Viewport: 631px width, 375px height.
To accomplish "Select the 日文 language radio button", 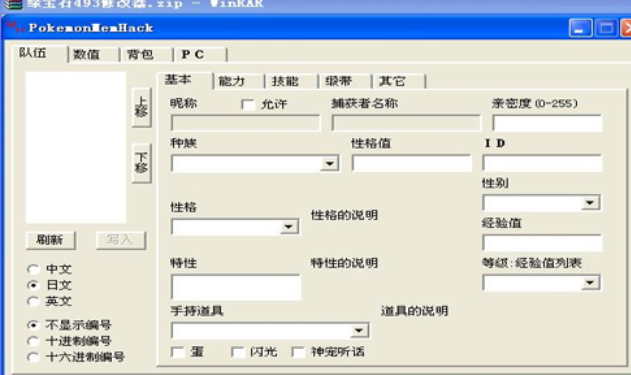I will (x=33, y=285).
